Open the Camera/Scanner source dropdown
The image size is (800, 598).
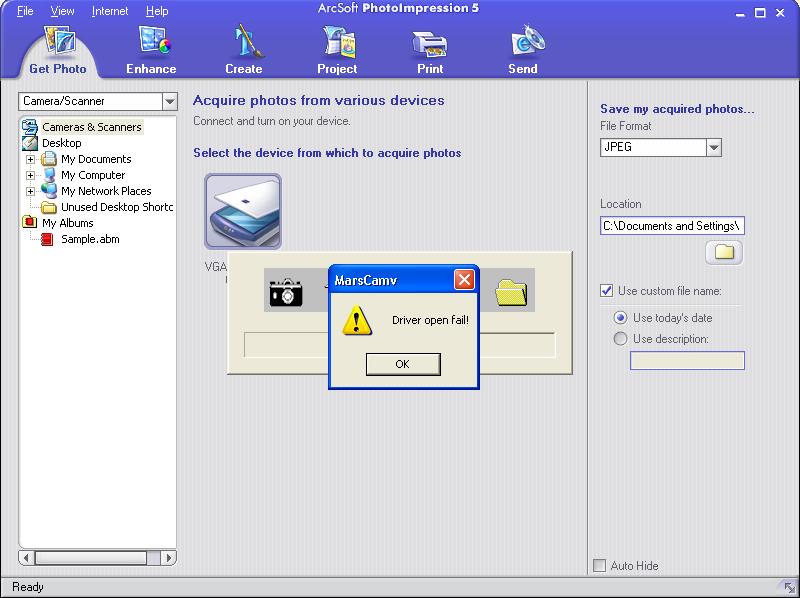[169, 101]
